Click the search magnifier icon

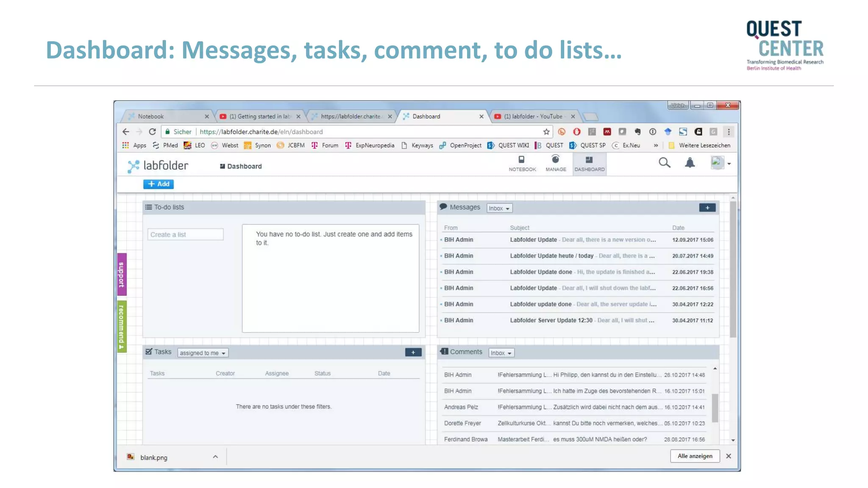[664, 163]
